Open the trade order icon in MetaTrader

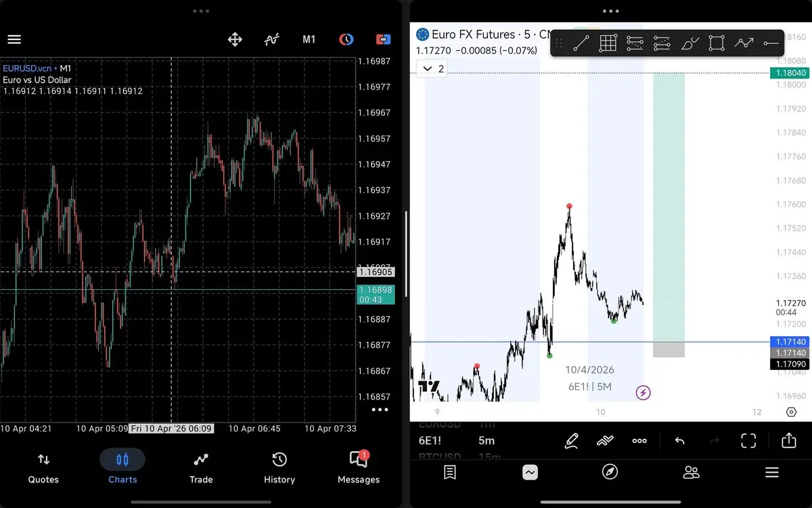(384, 39)
